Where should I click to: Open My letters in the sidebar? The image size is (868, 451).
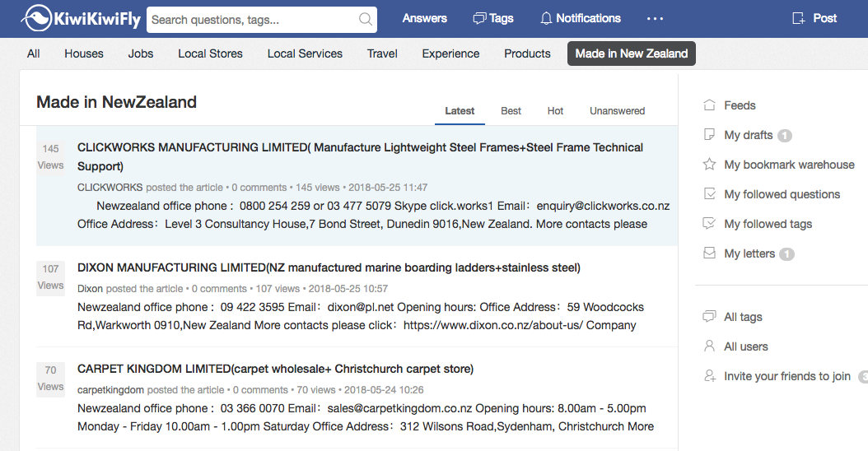click(749, 253)
